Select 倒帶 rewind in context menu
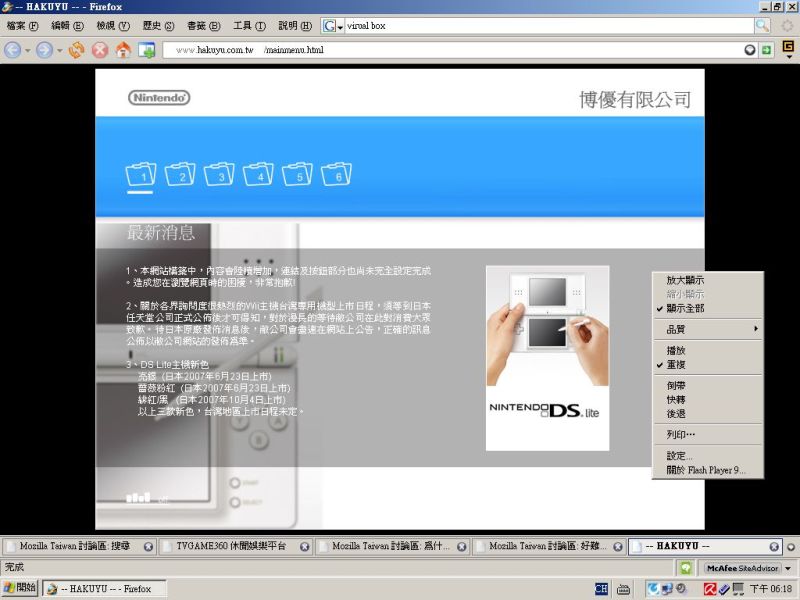Screen dimensions: 800x600 click(708, 385)
